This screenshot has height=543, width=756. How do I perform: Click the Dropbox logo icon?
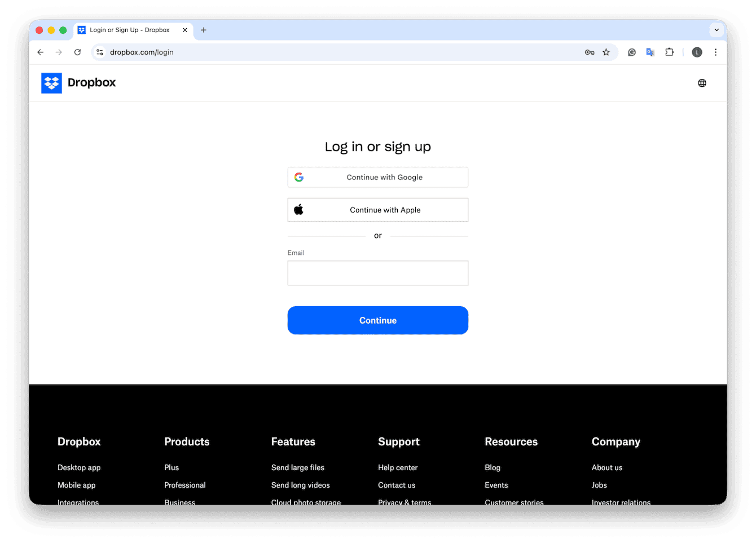[51, 82]
